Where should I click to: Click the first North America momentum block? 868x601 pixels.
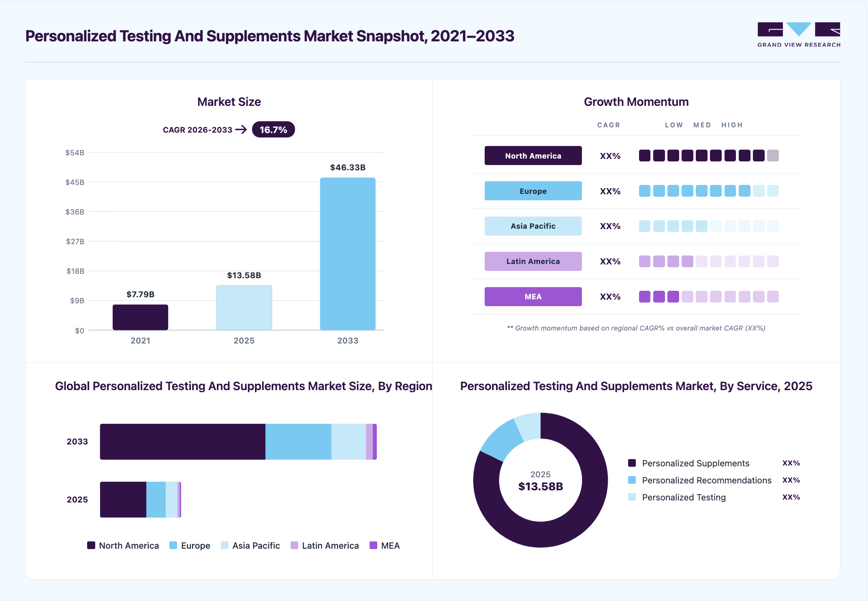[644, 156]
